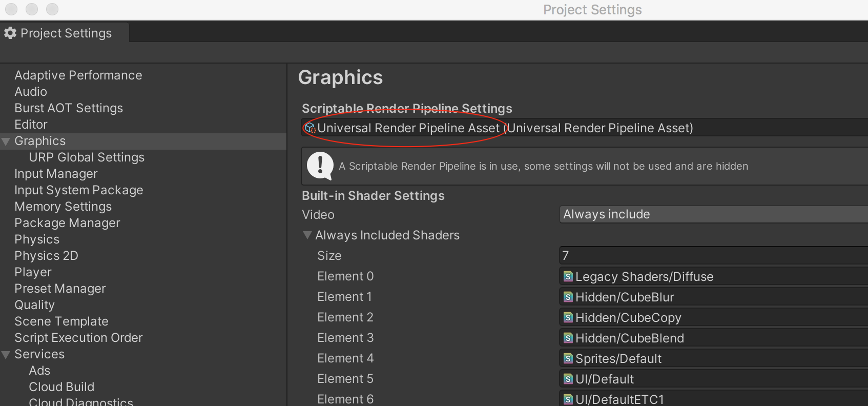Click the Hidden/CubeBlur shader icon
This screenshot has height=406, width=868.
[x=568, y=297]
